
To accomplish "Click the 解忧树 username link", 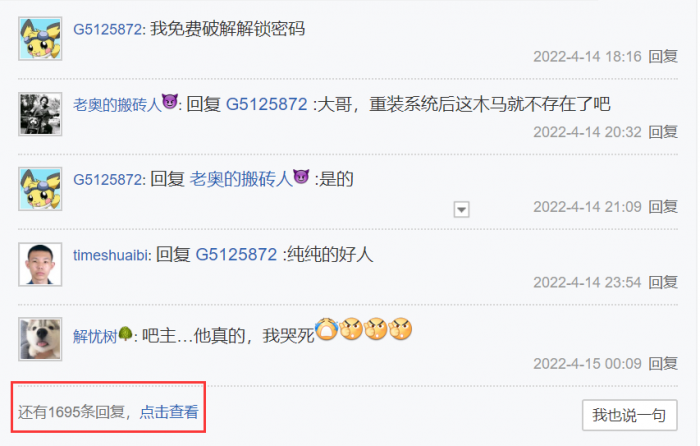I will [x=95, y=336].
